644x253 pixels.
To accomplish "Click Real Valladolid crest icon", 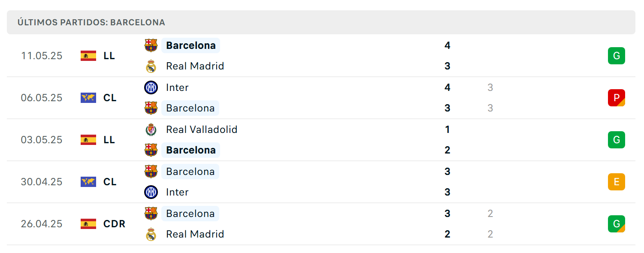I will pyautogui.click(x=151, y=130).
